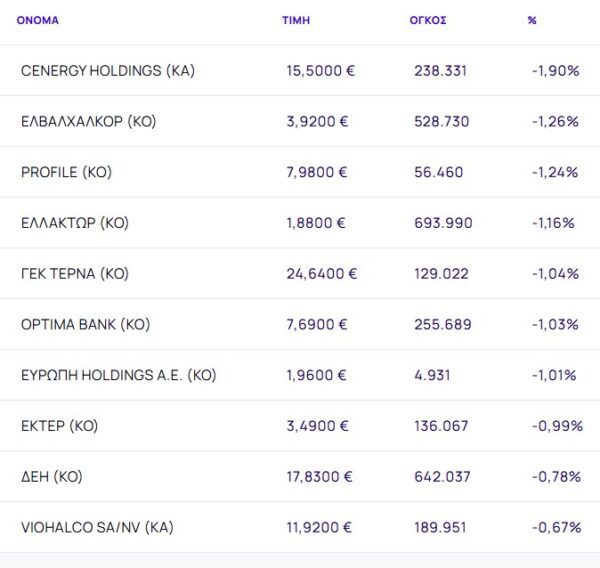Select the ΕΛΒΑΛΧΑΛΚΟΡ (ΚΟ) row

[89, 122]
